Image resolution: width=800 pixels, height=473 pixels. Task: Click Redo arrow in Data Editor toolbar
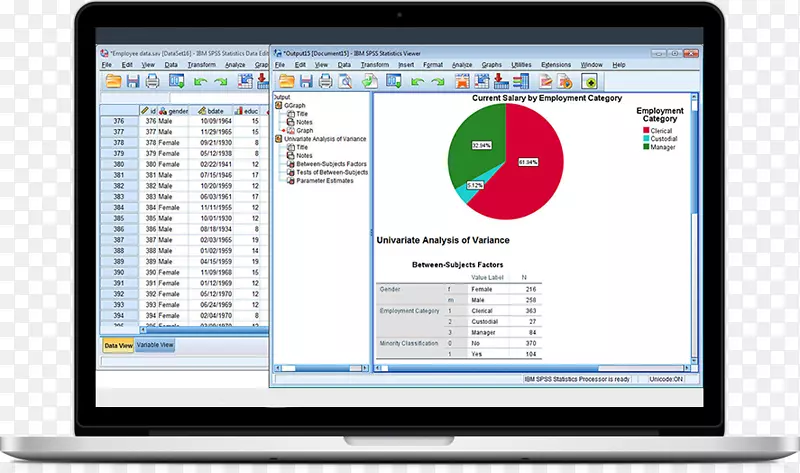pos(220,82)
